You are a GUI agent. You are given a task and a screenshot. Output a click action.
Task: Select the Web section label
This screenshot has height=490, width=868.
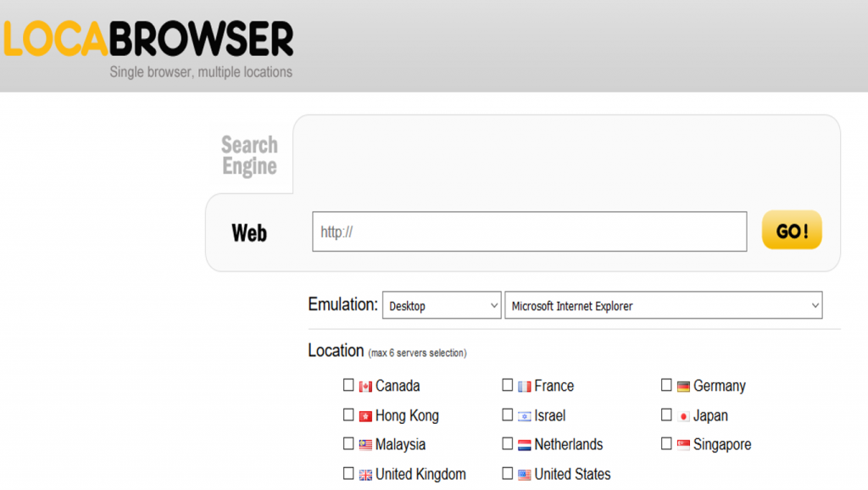[x=248, y=231]
